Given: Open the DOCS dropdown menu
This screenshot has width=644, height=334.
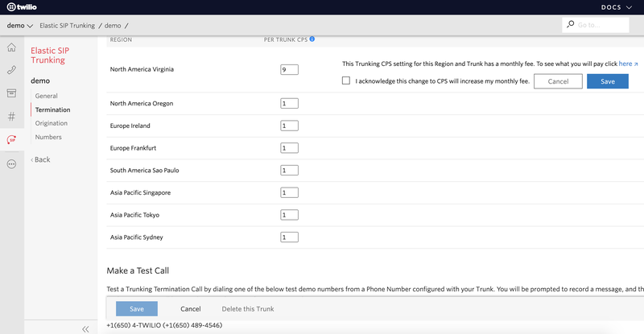Looking at the screenshot, I should (617, 7).
